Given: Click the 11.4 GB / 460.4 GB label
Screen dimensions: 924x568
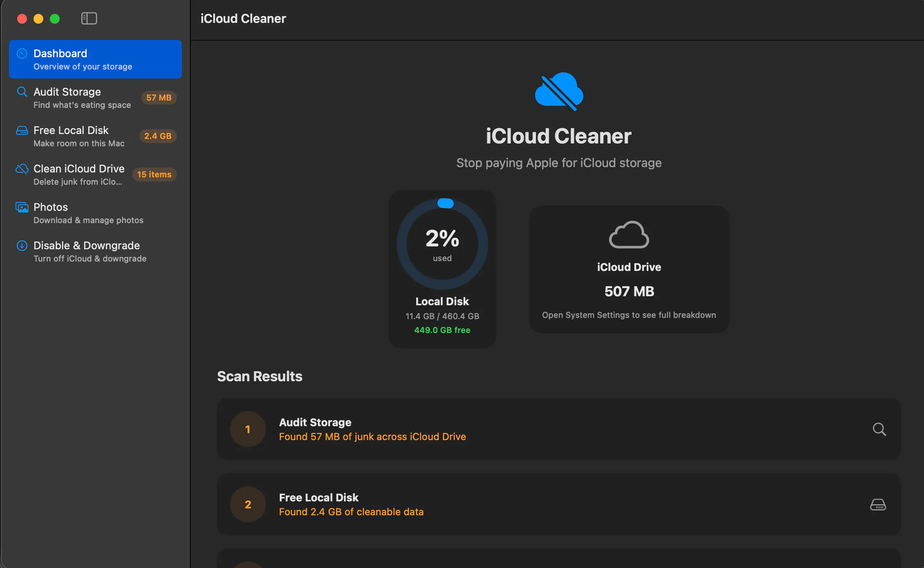Looking at the screenshot, I should tap(442, 316).
